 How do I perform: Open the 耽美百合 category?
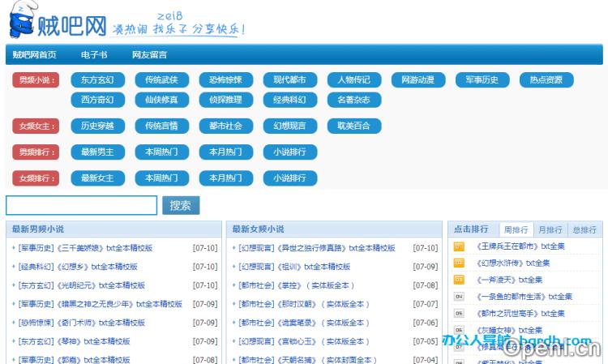click(x=354, y=126)
